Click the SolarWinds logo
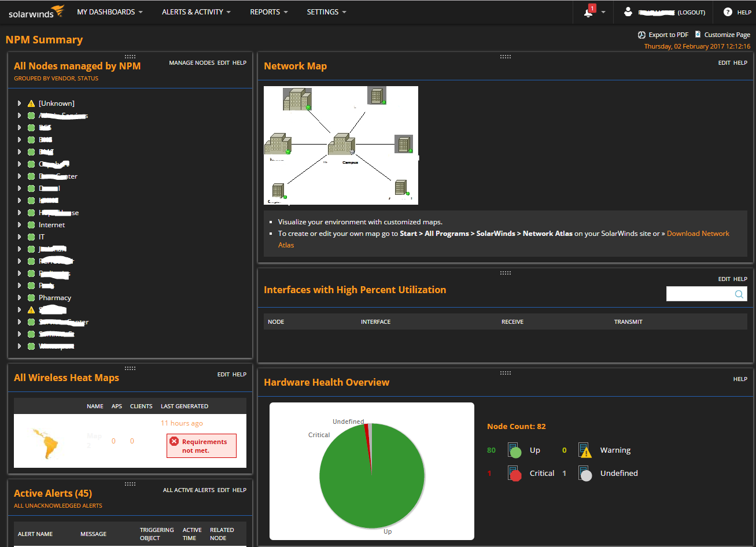Screen dimensions: 756x547 pos(36,12)
